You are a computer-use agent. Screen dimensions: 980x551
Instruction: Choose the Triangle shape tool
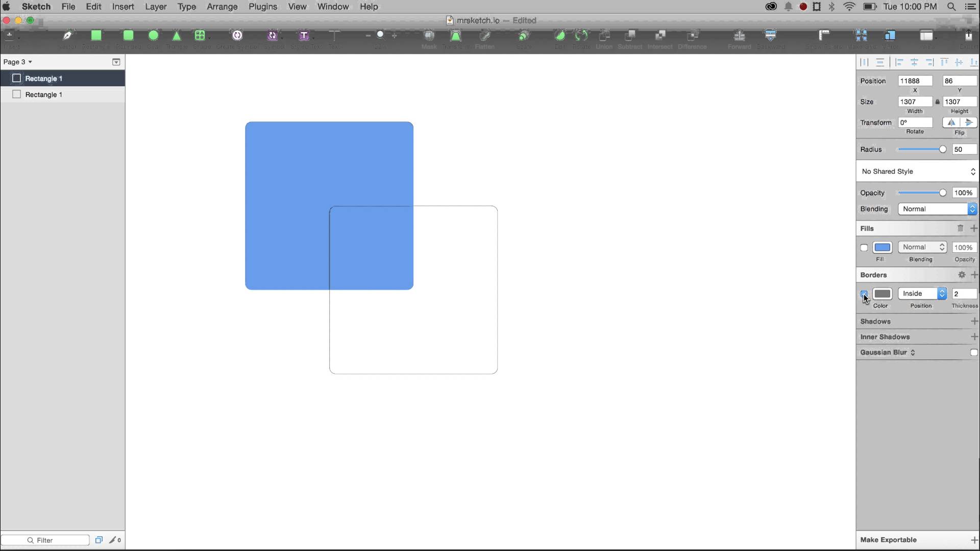176,36
